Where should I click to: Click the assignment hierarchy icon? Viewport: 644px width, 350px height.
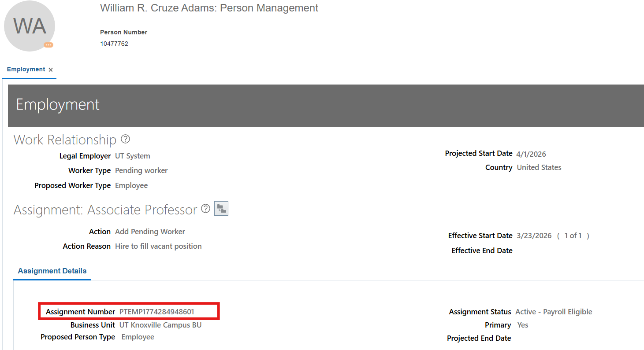[x=221, y=209]
